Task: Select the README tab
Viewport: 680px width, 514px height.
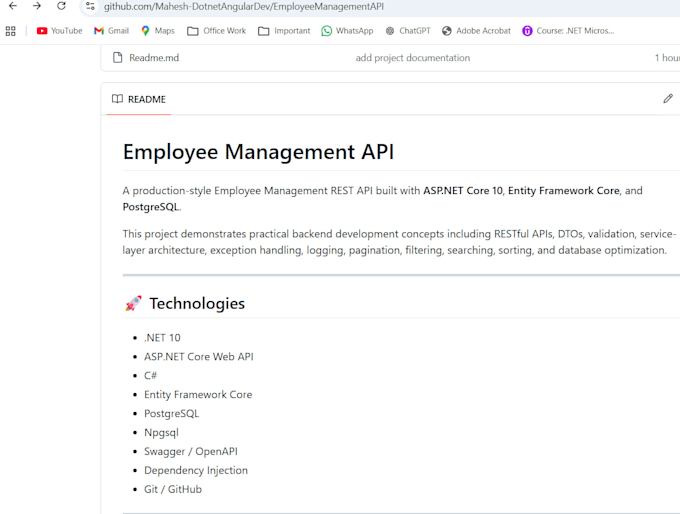Action: click(139, 99)
